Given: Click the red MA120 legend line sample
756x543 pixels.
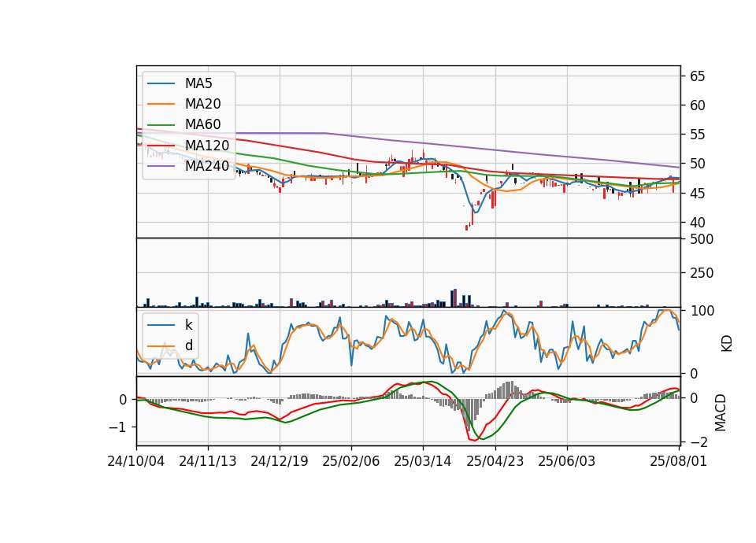Looking at the screenshot, I should (x=161, y=146).
